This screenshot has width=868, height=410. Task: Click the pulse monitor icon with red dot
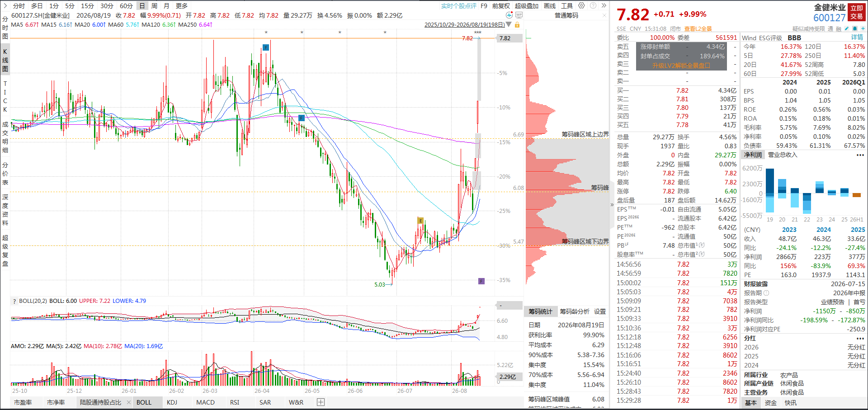click(509, 15)
